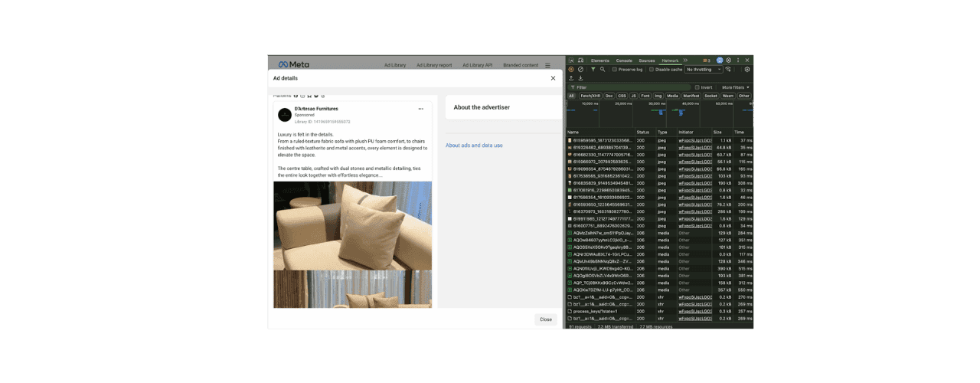Click the Close button in Ad details
980x383 pixels.
[546, 319]
